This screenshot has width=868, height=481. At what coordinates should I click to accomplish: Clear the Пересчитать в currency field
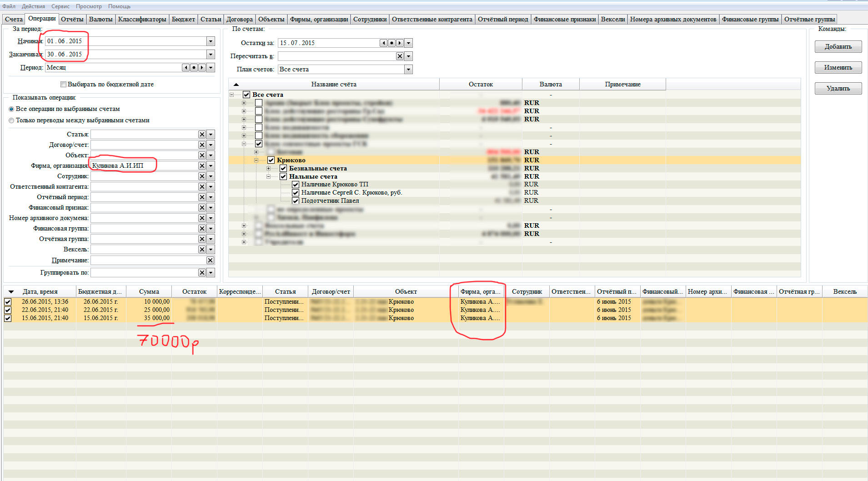399,56
